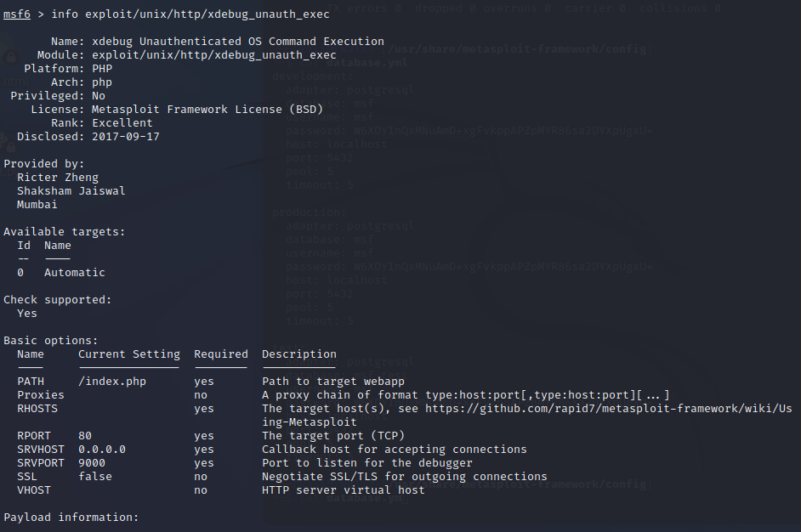
Task: Click the Proxies option name
Action: (41, 395)
